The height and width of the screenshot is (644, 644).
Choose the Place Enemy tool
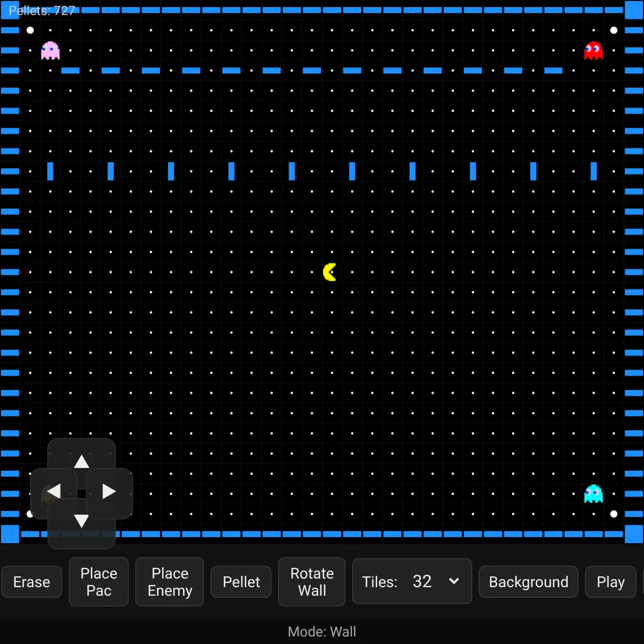pyautogui.click(x=170, y=582)
